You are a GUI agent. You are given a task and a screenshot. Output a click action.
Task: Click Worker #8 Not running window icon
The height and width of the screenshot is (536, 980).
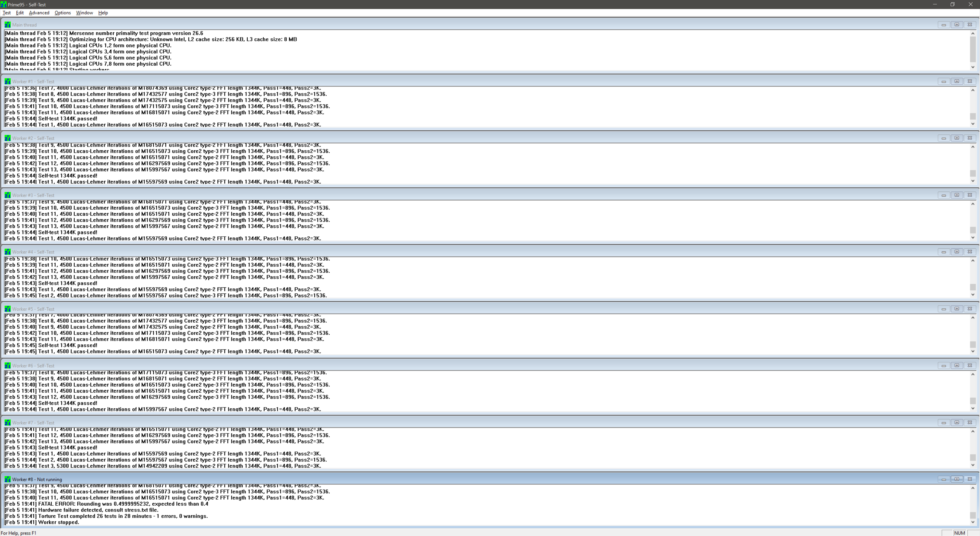(7, 479)
